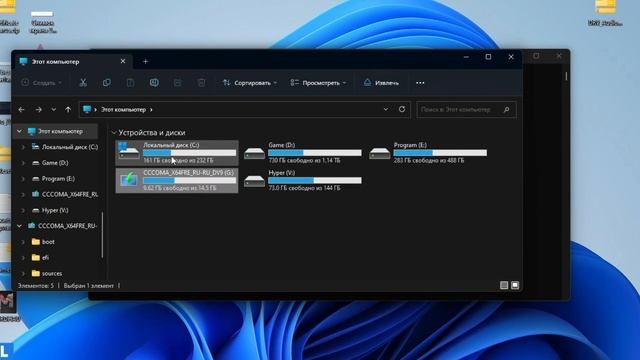Expand Локальный диск (C:) in tree
The height and width of the screenshot is (360, 640).
23,147
